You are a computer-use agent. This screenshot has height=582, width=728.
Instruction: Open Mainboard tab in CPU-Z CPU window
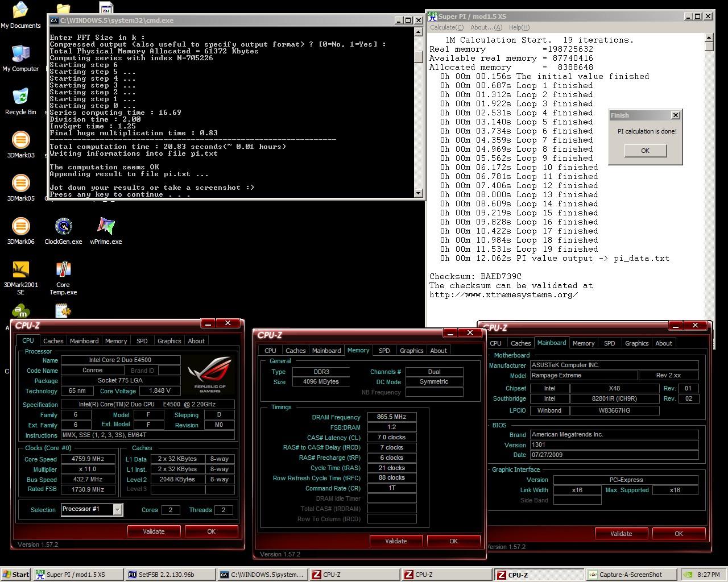coord(84,341)
